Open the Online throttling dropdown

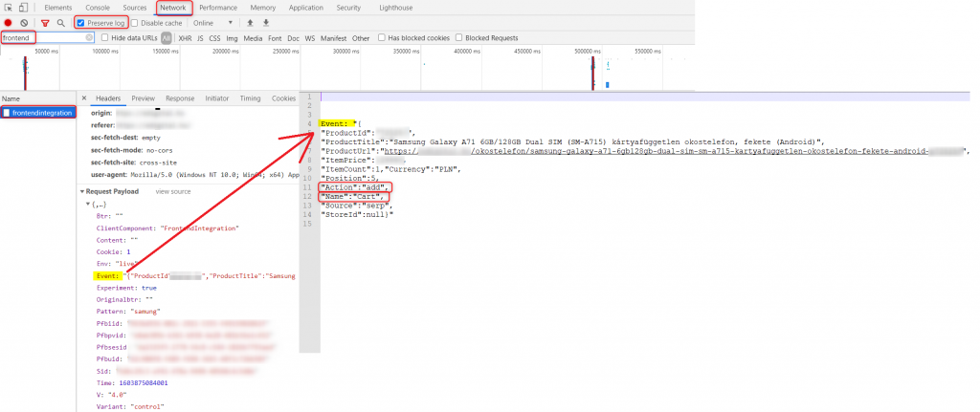(x=212, y=23)
